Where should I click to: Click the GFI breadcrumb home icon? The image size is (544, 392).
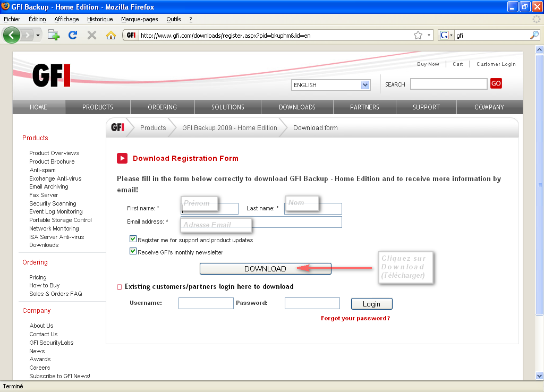(117, 127)
